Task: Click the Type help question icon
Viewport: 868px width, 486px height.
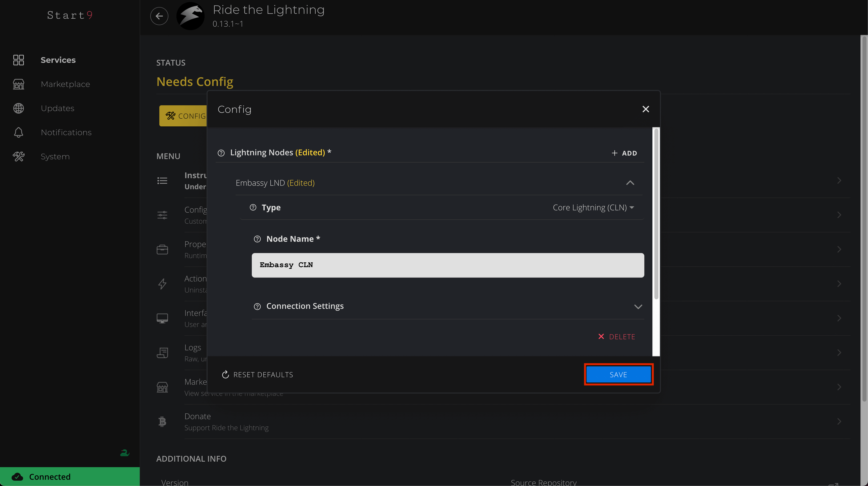Action: [253, 207]
